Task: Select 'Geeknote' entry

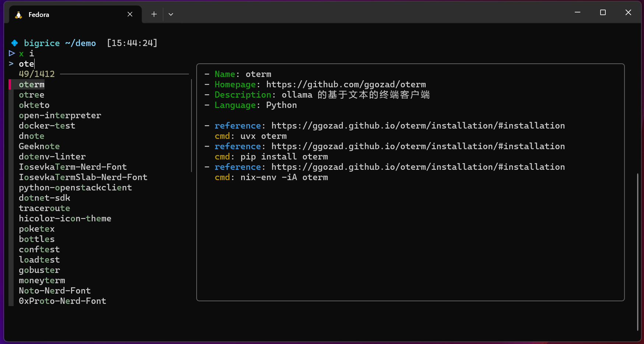Action: (39, 146)
